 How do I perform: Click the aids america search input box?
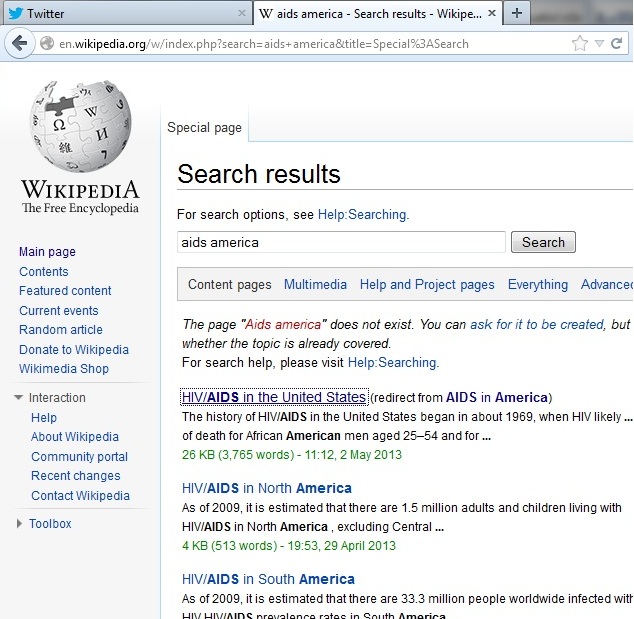[341, 242]
